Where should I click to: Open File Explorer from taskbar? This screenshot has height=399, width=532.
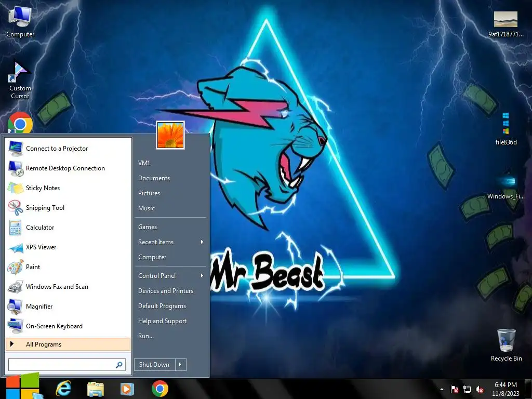click(x=96, y=389)
